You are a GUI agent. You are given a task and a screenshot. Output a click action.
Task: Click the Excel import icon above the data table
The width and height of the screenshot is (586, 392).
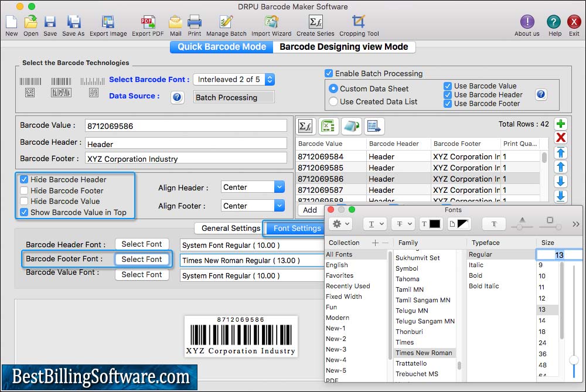click(328, 127)
